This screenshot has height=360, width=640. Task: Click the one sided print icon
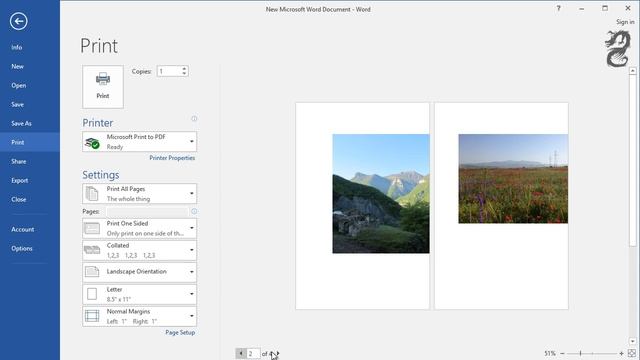(x=92, y=228)
